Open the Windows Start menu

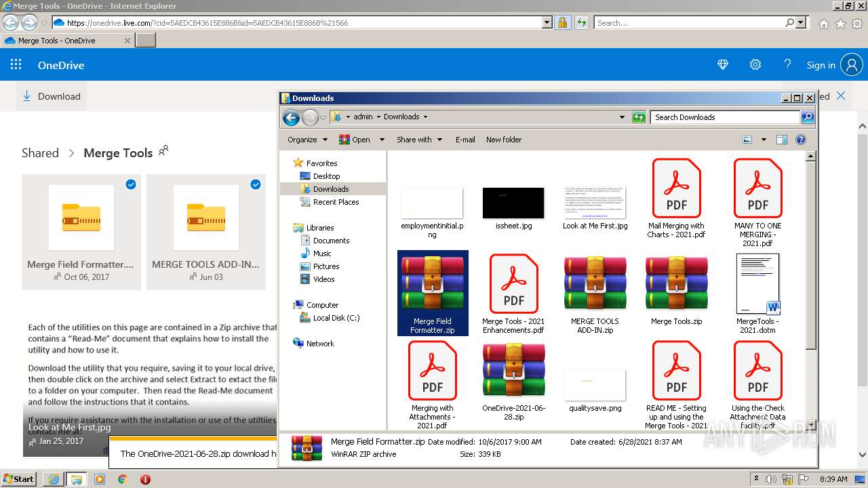click(x=18, y=479)
